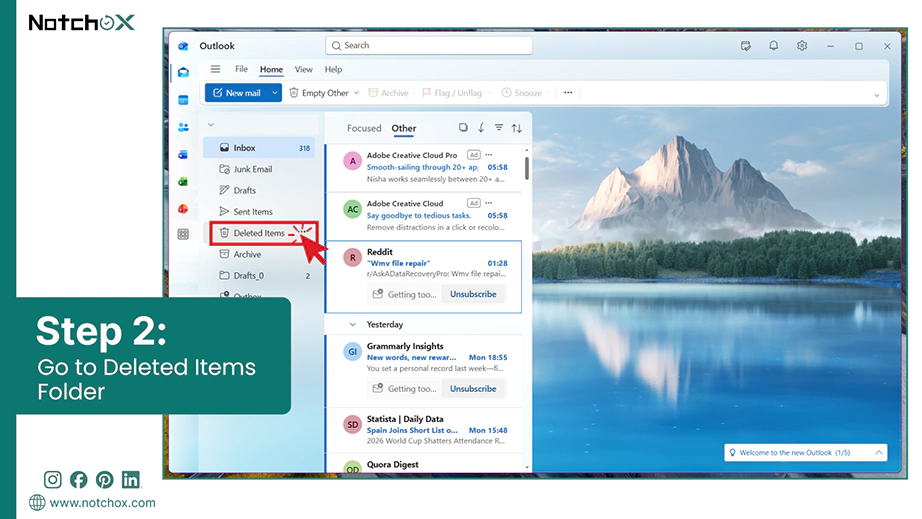Image resolution: width=922 pixels, height=519 pixels.
Task: Open the notifications bell icon
Action: click(773, 46)
